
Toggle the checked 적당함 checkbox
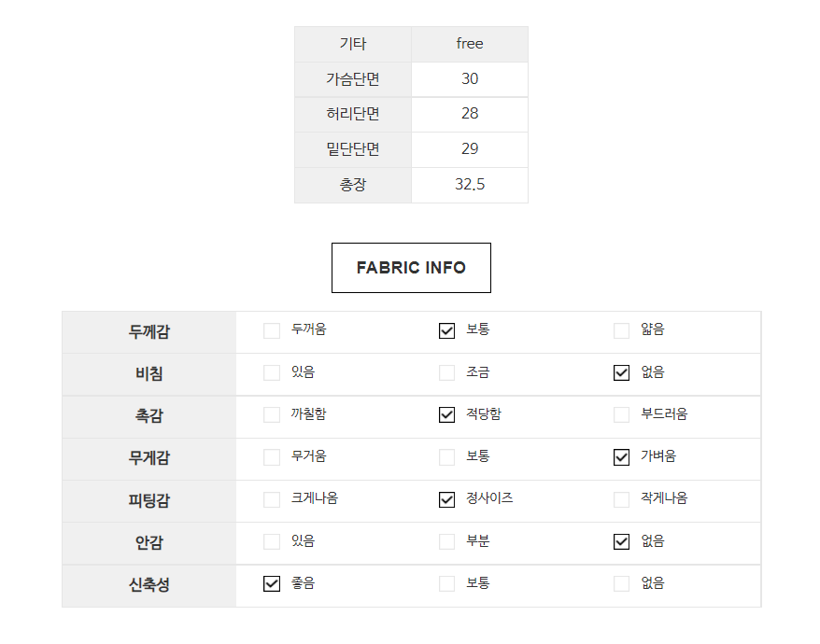[x=447, y=415]
